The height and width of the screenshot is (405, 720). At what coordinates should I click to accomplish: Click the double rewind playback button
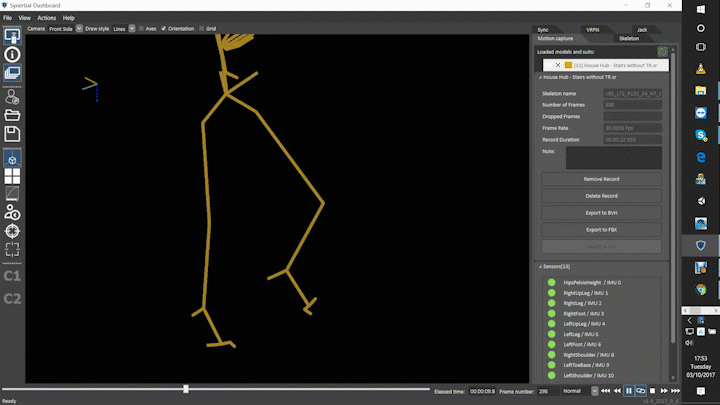pyautogui.click(x=617, y=391)
